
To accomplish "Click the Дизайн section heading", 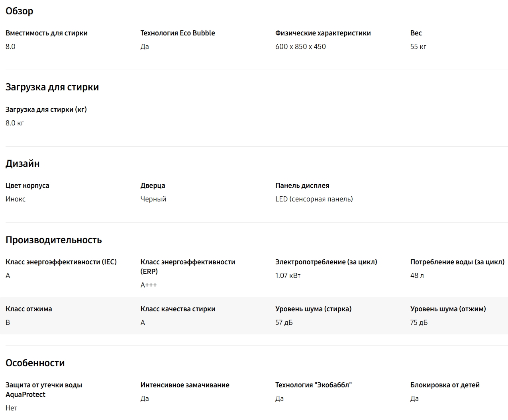I will click(23, 164).
